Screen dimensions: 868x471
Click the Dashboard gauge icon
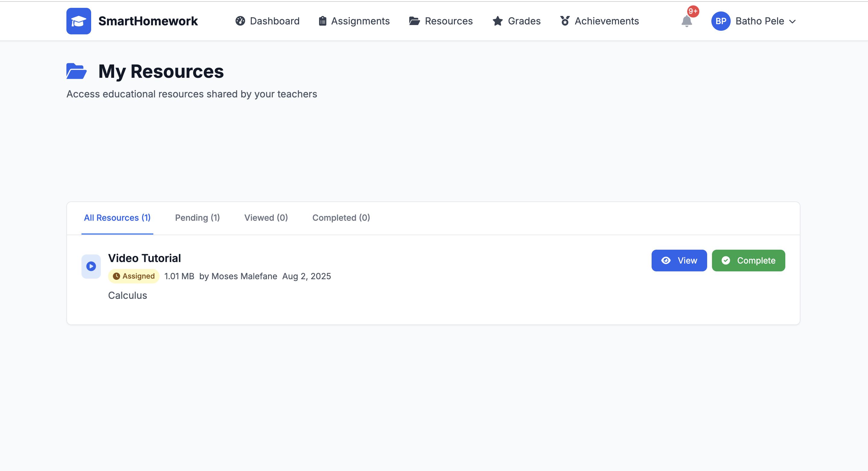coord(240,21)
